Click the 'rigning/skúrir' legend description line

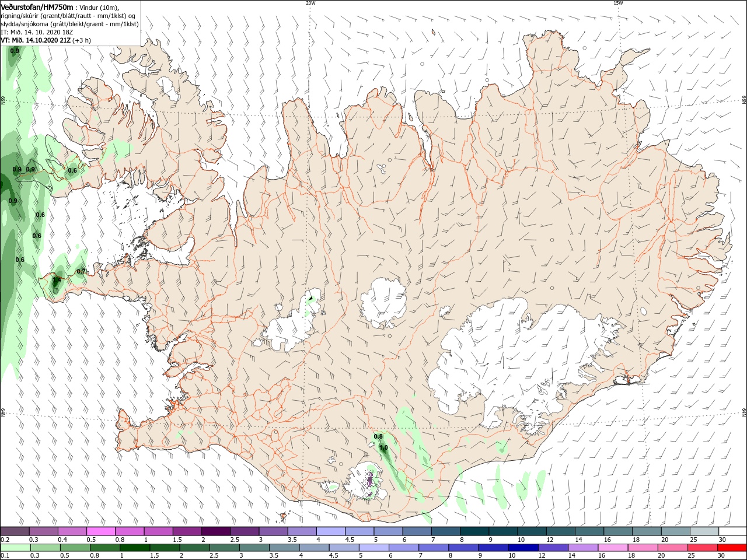(68, 15)
